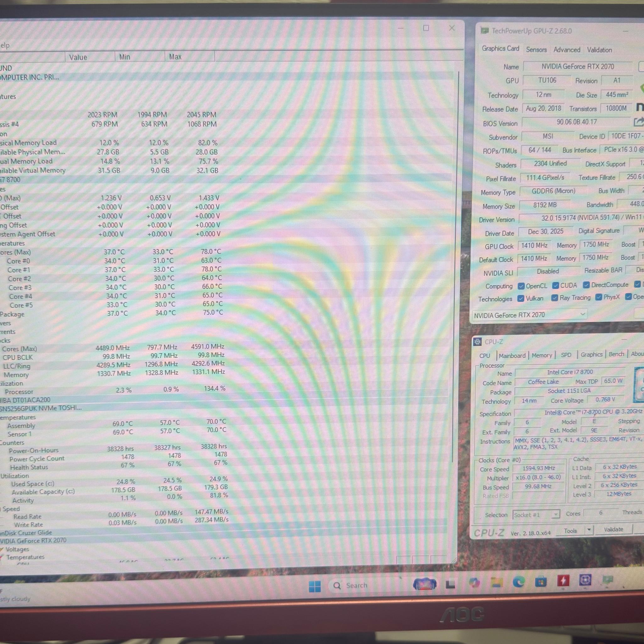Switch to GPU-Z green card taskbar icon
644x644 pixels.
608,579
